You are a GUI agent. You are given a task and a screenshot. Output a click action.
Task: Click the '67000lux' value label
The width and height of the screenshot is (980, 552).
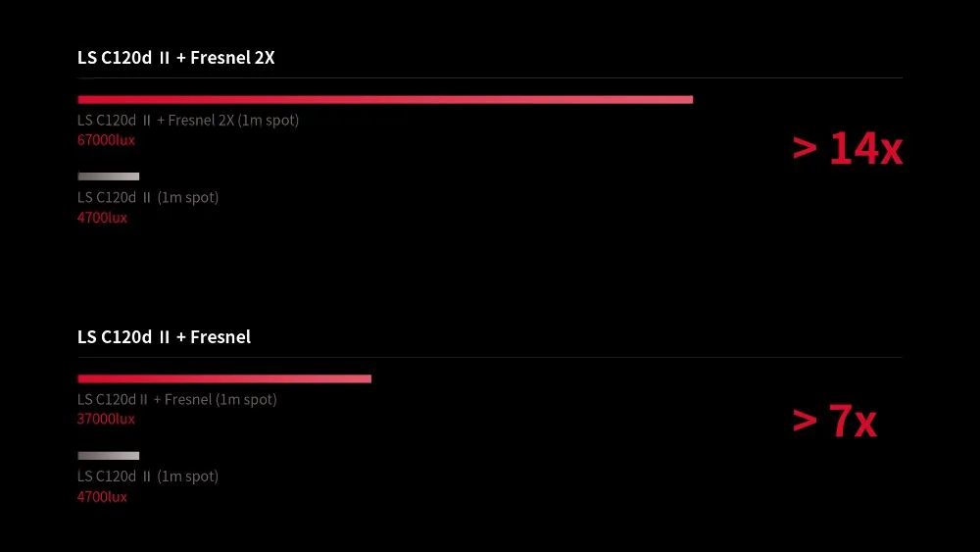pos(106,140)
